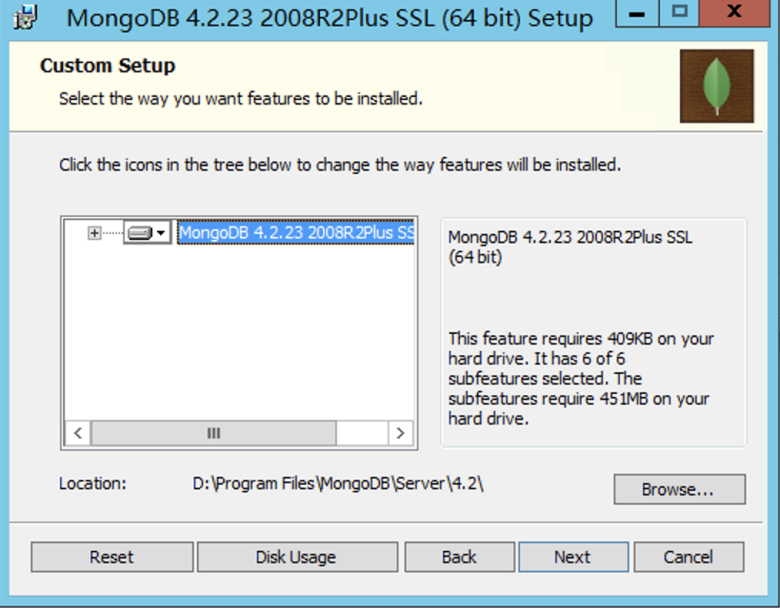The image size is (780, 608).
Task: Expand the MongoDB feature tree node
Action: click(95, 233)
